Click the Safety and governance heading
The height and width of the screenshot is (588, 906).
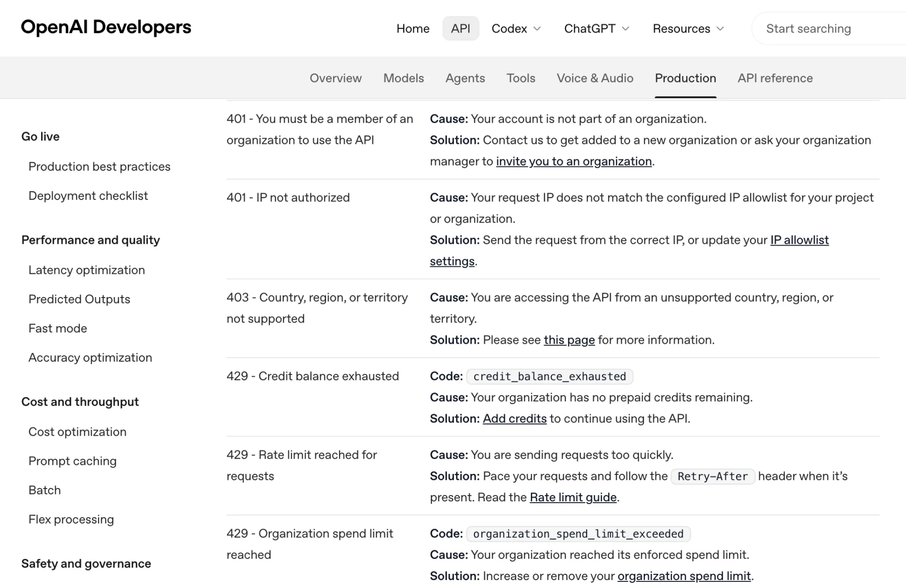coord(86,563)
